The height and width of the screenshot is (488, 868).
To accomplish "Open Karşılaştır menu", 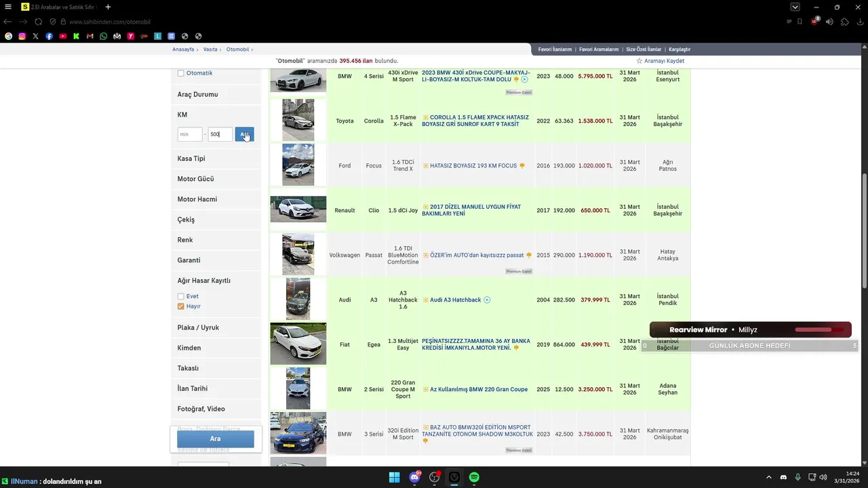I will (679, 49).
